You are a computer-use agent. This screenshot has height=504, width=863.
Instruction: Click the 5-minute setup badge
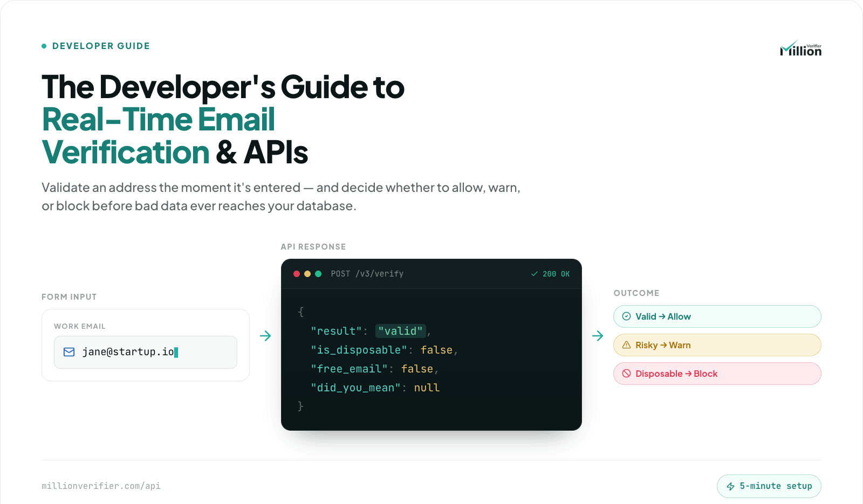769,486
